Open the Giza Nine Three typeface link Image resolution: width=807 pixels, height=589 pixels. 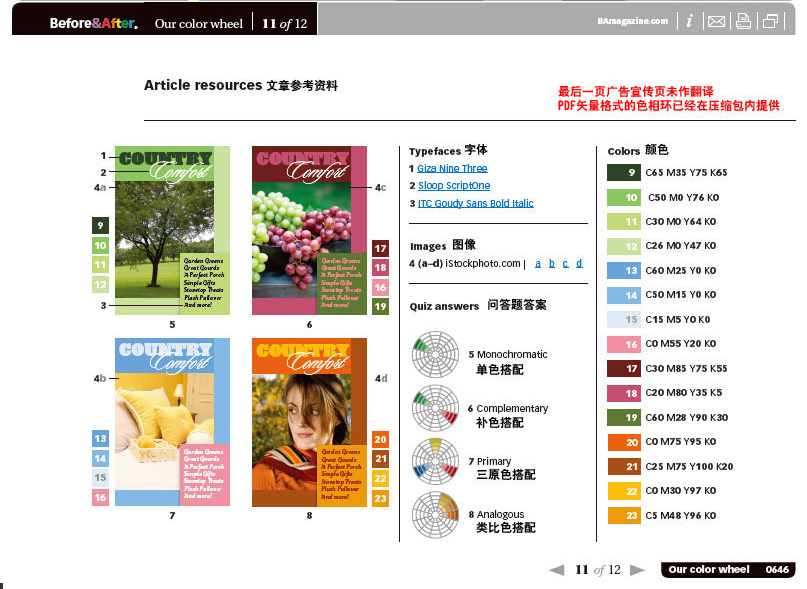coord(452,168)
